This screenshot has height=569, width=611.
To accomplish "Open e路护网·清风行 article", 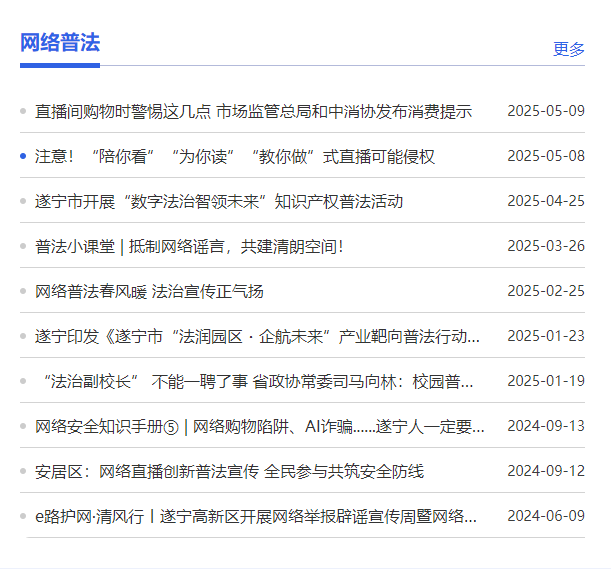I will [256, 517].
